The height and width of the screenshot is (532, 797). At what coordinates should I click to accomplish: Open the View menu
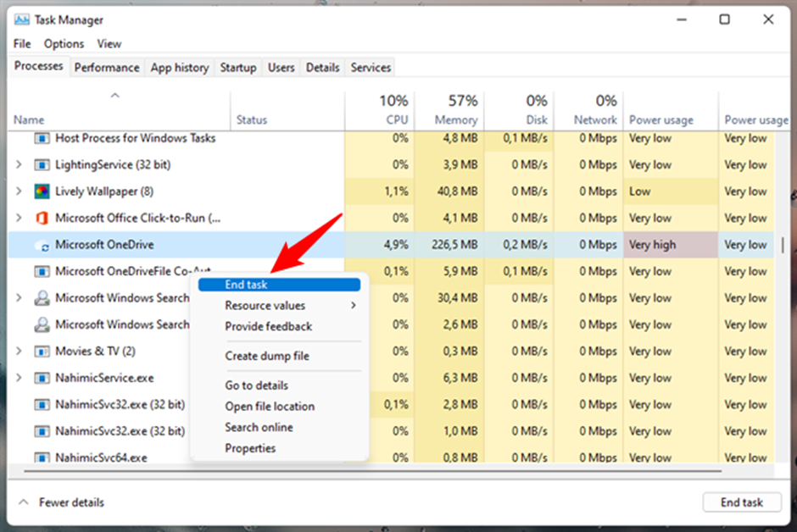(109, 44)
